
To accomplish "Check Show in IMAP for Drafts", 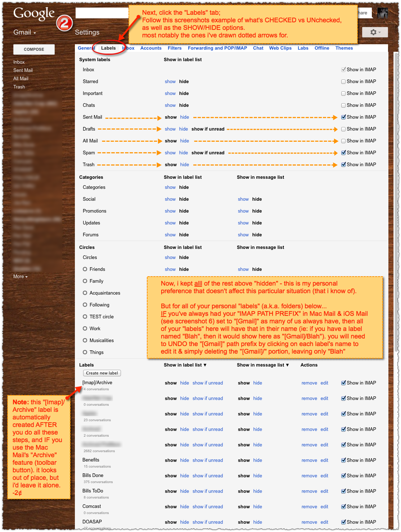I will coord(343,129).
